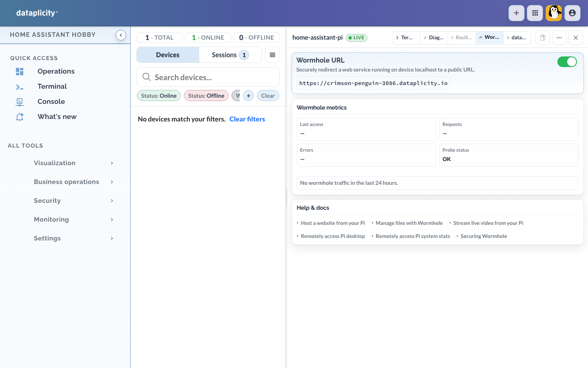Open 'Manage files with Wormhole' doc
Screen dimensions: 588x368
tap(409, 223)
